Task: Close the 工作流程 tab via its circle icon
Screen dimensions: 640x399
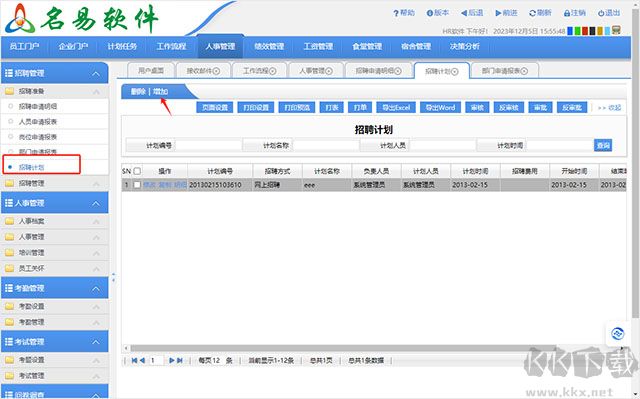Action: click(x=273, y=71)
